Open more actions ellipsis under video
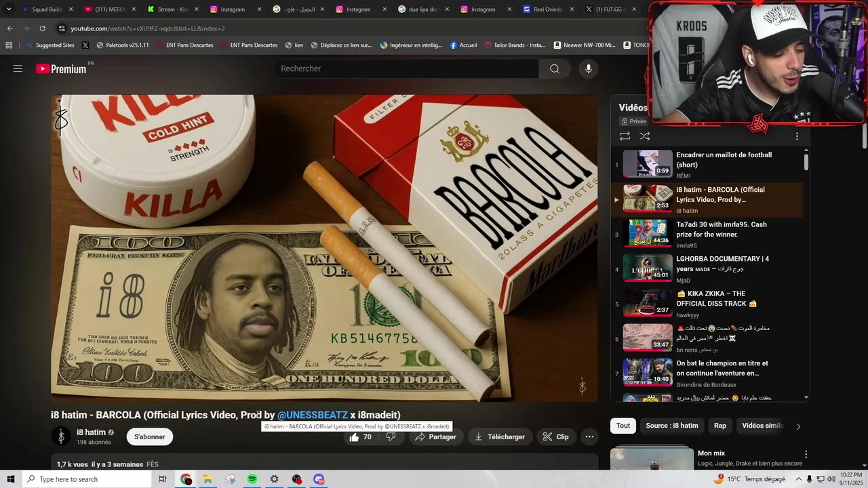 click(x=589, y=437)
